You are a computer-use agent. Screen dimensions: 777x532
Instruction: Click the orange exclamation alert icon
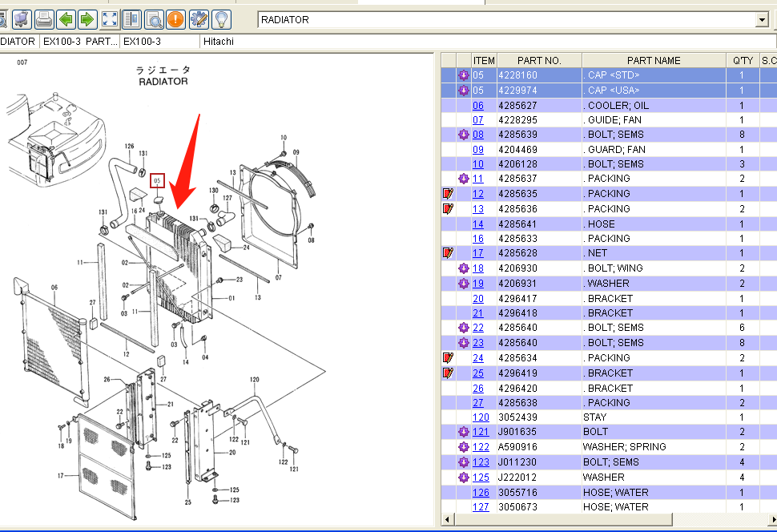pos(175,18)
